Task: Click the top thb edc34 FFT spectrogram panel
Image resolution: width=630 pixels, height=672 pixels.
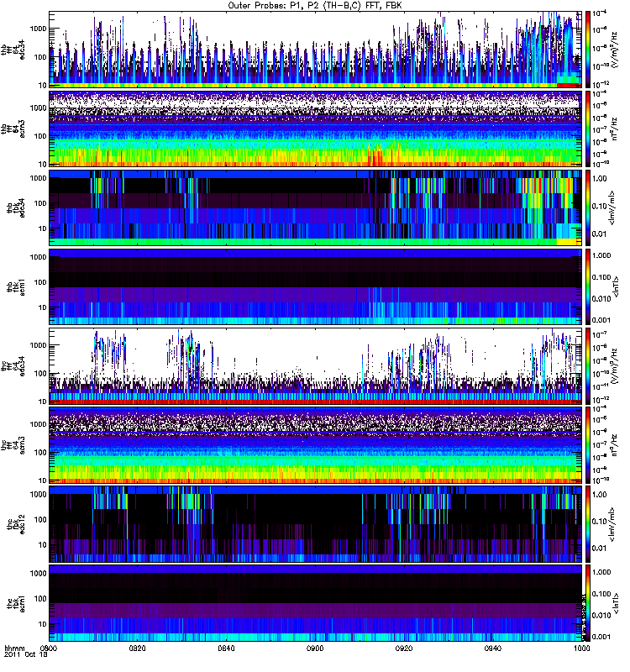Action: point(315,50)
